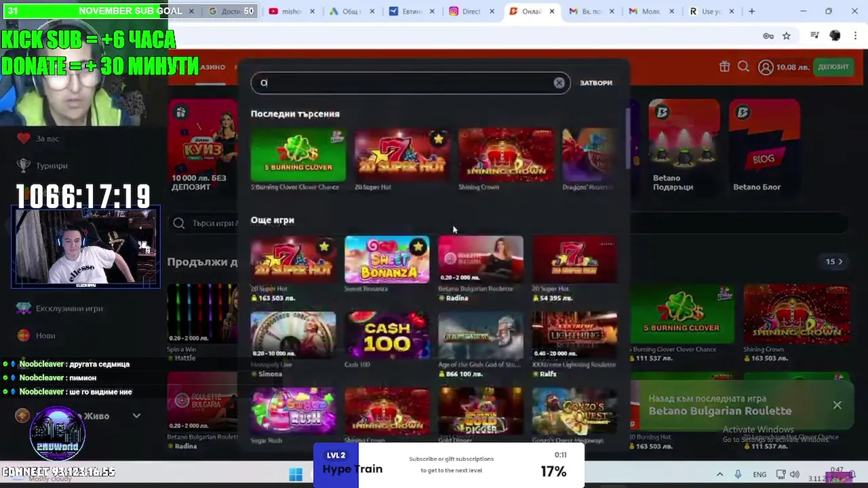This screenshot has width=868, height=488.
Task: Bookmark this page with the star icon
Action: (x=787, y=36)
